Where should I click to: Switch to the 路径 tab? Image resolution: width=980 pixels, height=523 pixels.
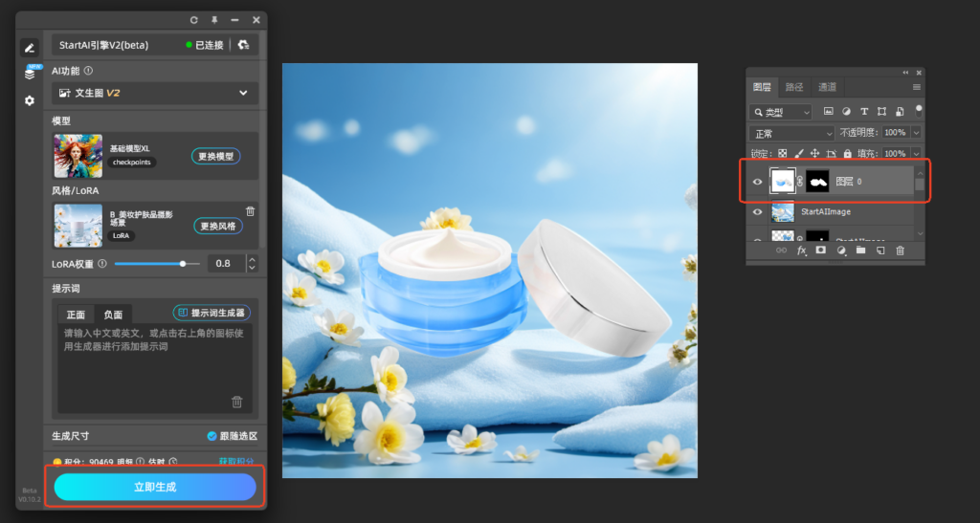pyautogui.click(x=793, y=87)
